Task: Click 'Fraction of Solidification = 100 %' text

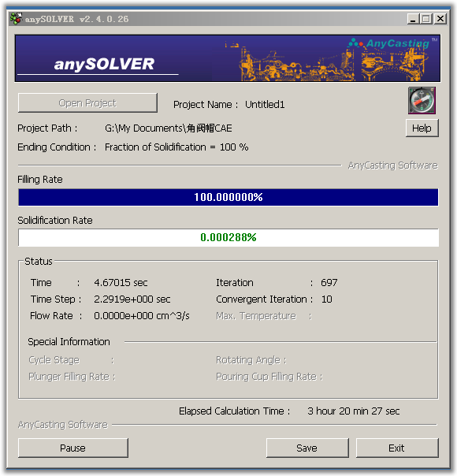Action: (x=176, y=147)
